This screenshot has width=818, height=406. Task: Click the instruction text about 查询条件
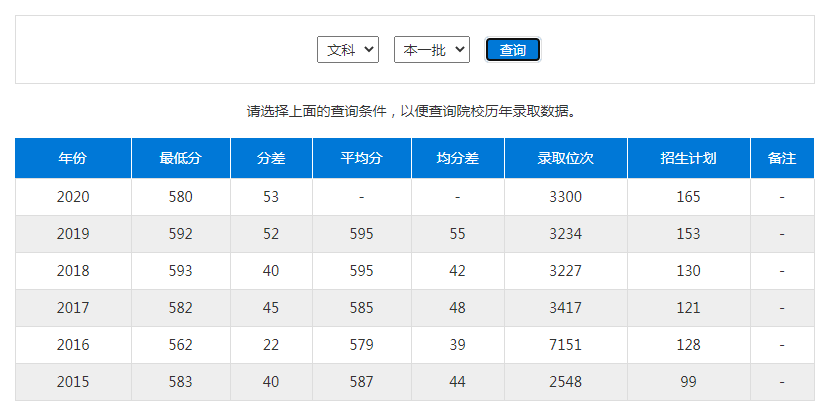click(411, 111)
